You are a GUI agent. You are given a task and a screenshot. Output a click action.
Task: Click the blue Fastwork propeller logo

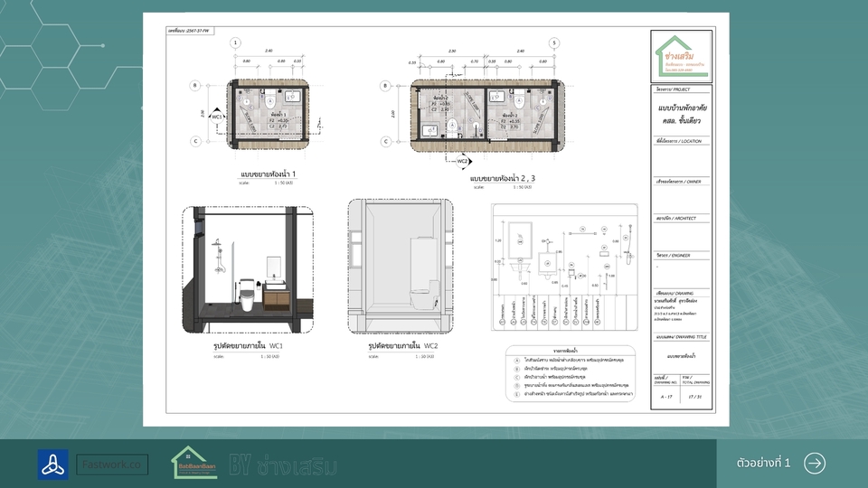pyautogui.click(x=52, y=465)
